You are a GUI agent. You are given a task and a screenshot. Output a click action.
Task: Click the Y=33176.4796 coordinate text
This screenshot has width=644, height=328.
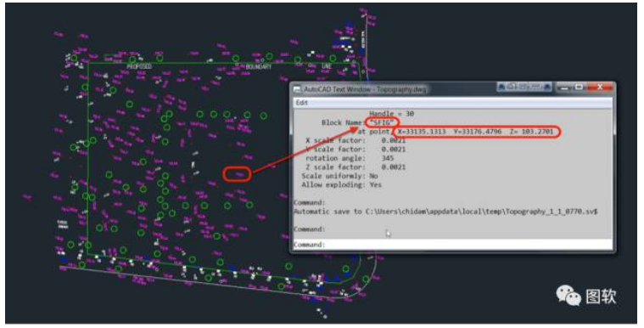point(477,132)
